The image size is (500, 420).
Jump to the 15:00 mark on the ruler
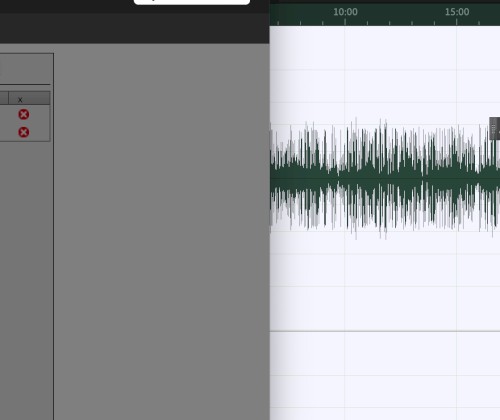point(457,12)
